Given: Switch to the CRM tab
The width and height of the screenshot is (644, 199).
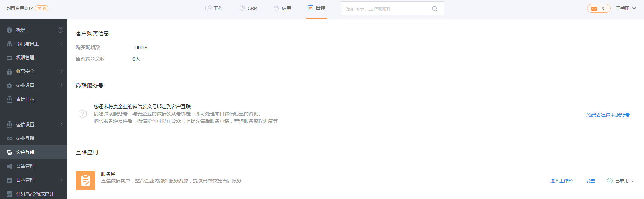Looking at the screenshot, I should click(x=249, y=8).
